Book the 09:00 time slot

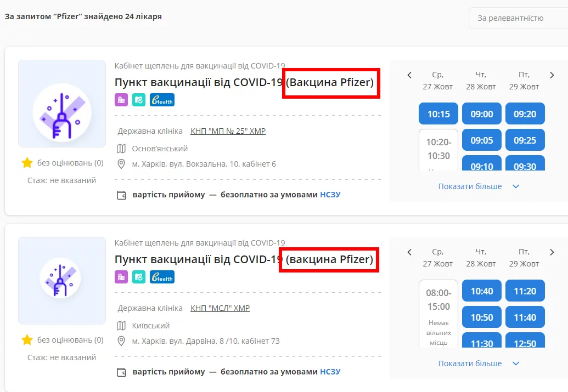click(482, 113)
